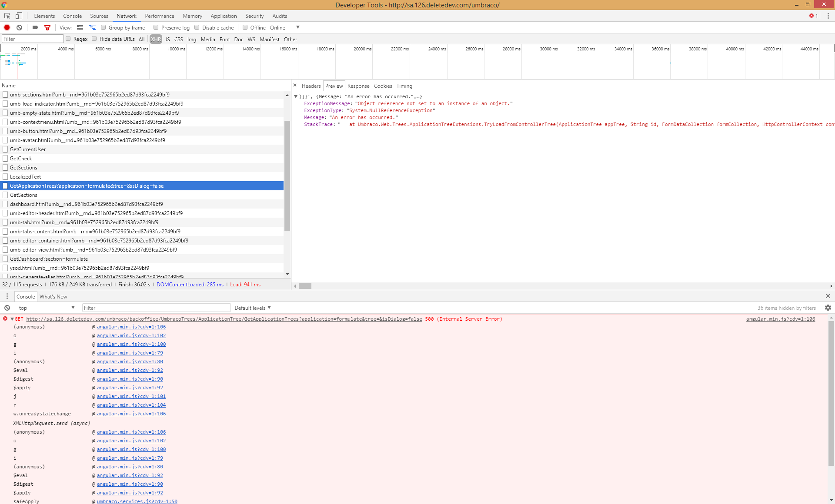Close the request details pane
Viewport: 835px width, 504px height.
(295, 86)
